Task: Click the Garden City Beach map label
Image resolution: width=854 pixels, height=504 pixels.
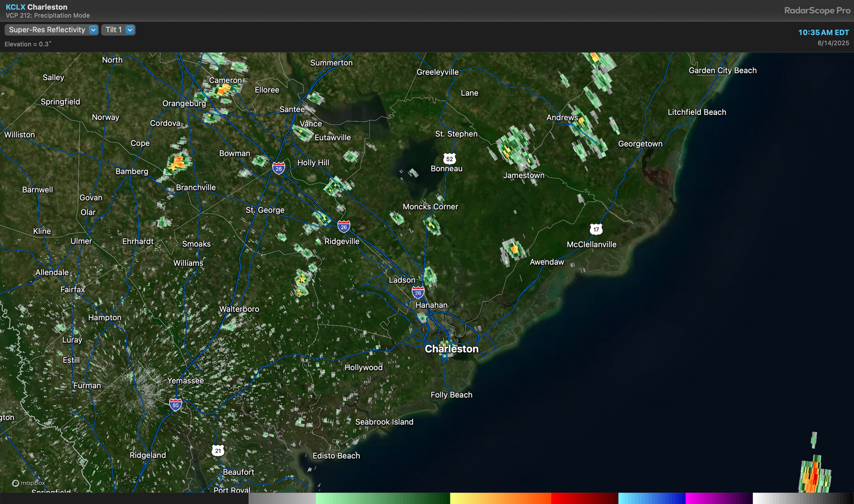Action: (722, 70)
